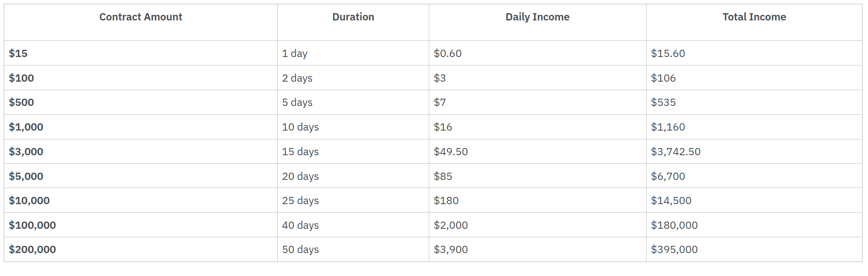Screen dimensions: 868x276
Task: Click the $49.50 daily income value
Action: (451, 152)
